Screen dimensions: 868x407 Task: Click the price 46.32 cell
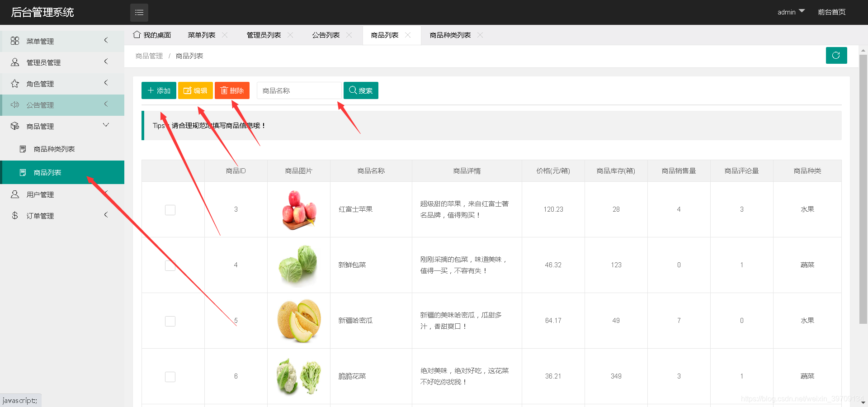(x=553, y=265)
